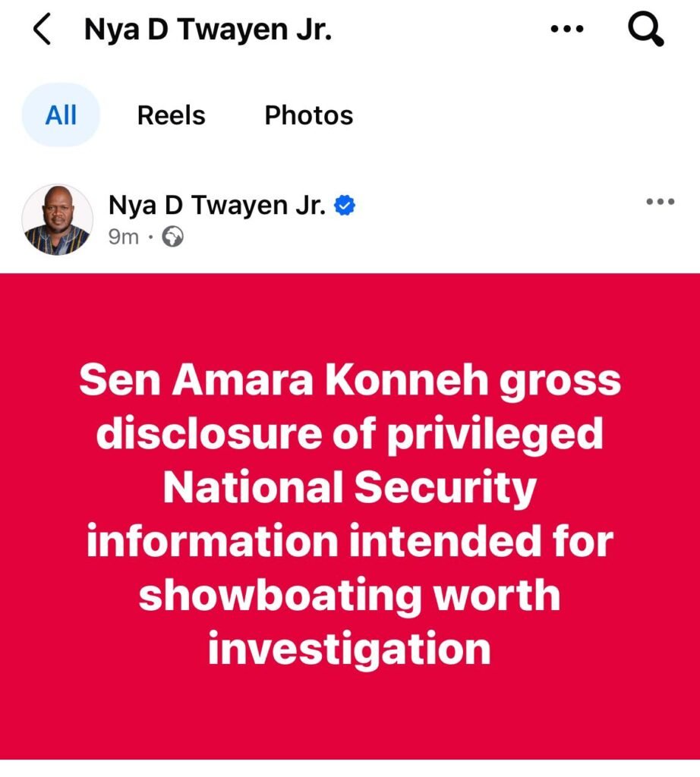Tap the globe public-audience icon
The image size is (700, 777).
(173, 238)
